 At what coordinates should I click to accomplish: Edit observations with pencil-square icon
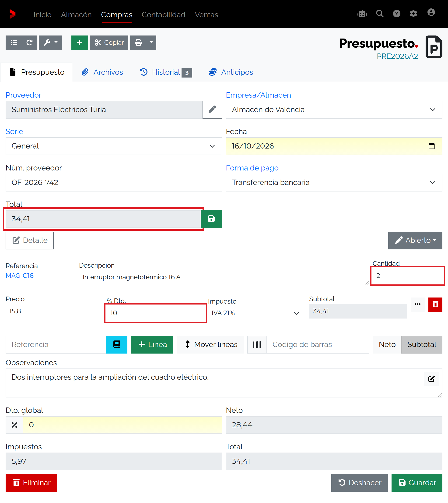tap(431, 379)
